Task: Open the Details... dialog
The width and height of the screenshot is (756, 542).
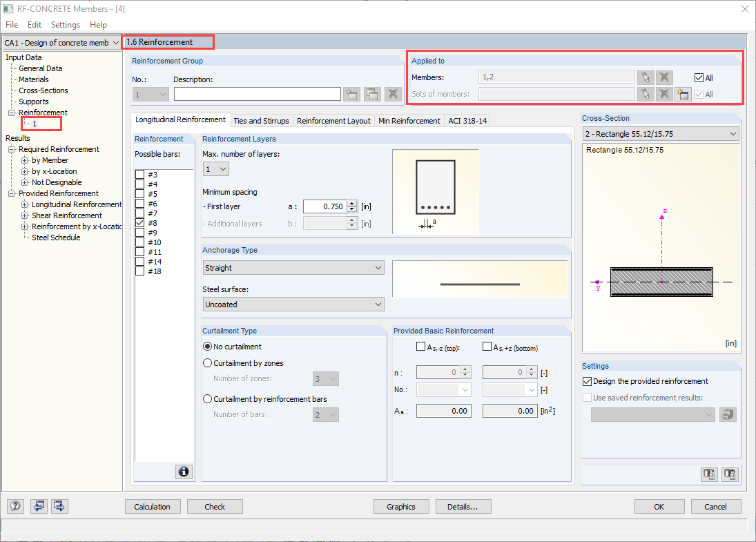Action: point(463,506)
